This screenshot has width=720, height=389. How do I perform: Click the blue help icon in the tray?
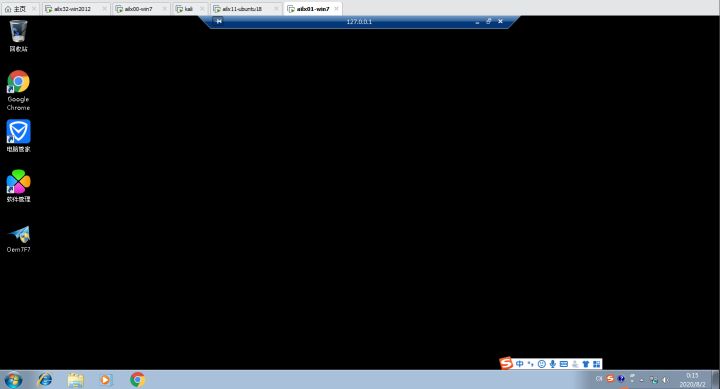621,379
